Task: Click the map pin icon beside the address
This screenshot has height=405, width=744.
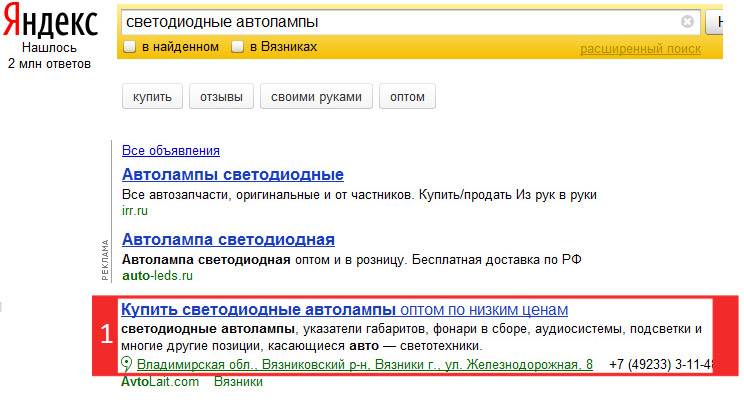Action: pos(126,364)
